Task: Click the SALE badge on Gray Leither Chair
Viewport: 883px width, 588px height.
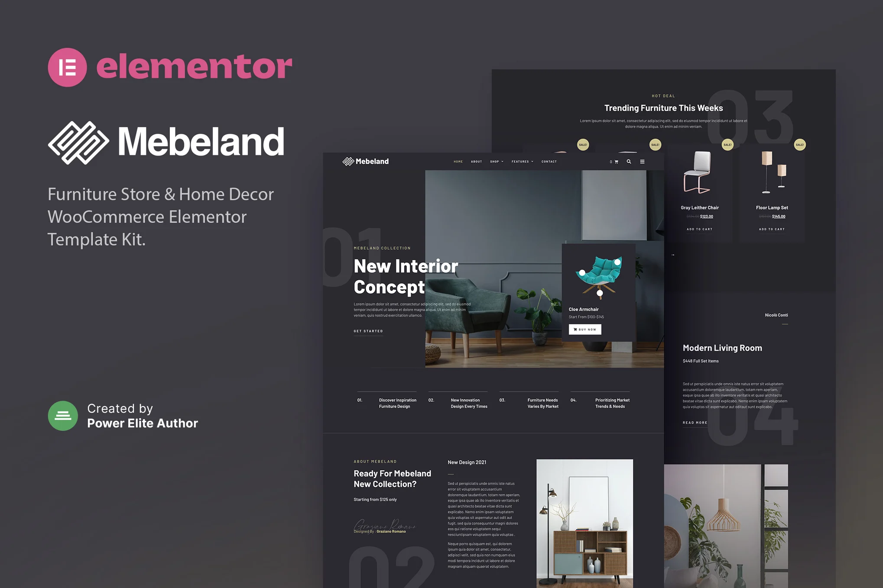Action: point(726,144)
